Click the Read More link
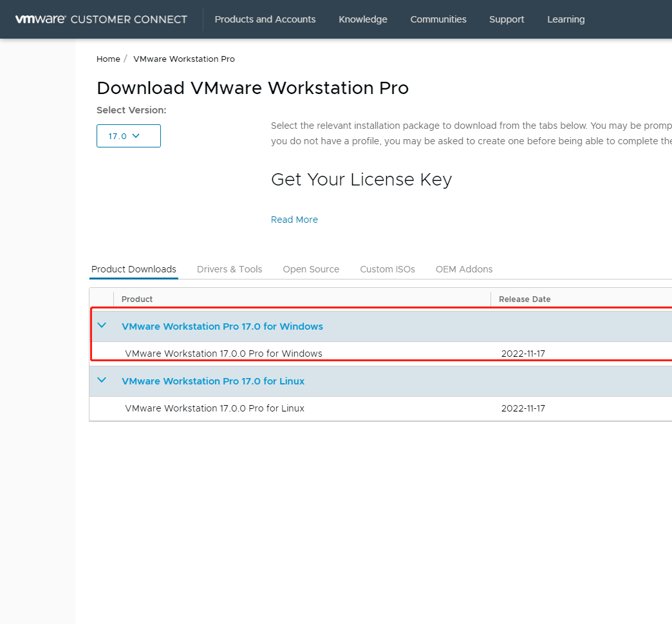672x624 pixels. 294,220
